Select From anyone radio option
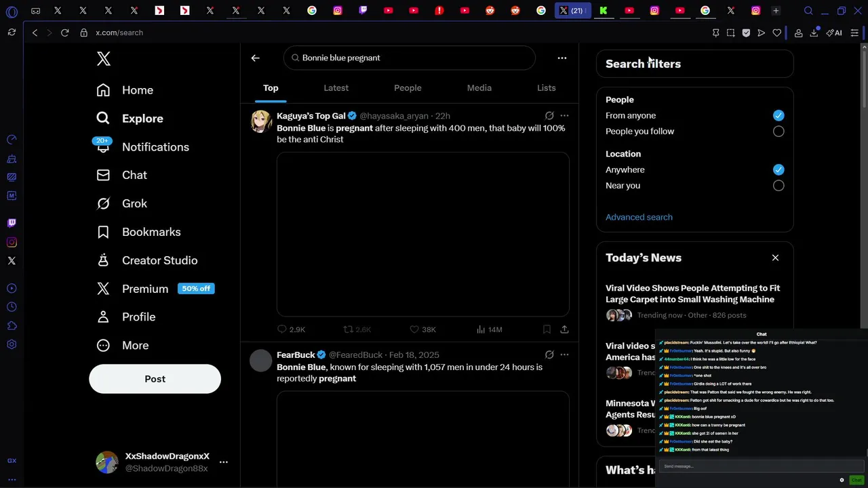The image size is (868, 488). [x=778, y=115]
